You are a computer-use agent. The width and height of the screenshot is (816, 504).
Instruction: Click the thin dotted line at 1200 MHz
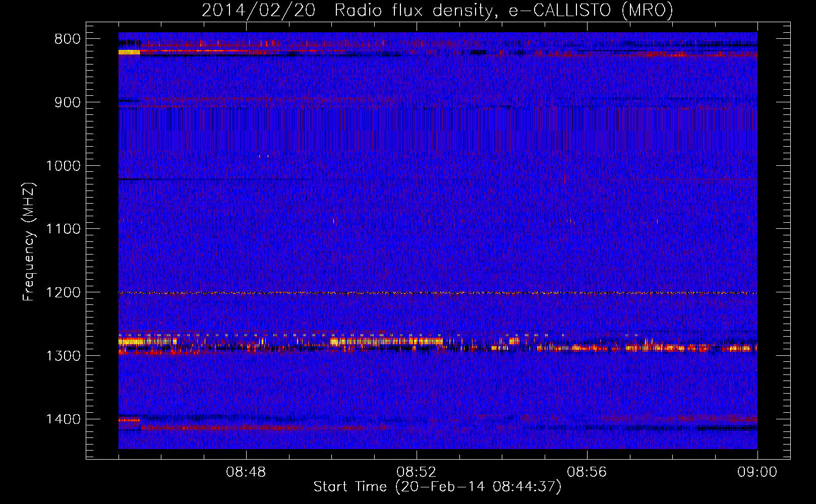point(438,293)
